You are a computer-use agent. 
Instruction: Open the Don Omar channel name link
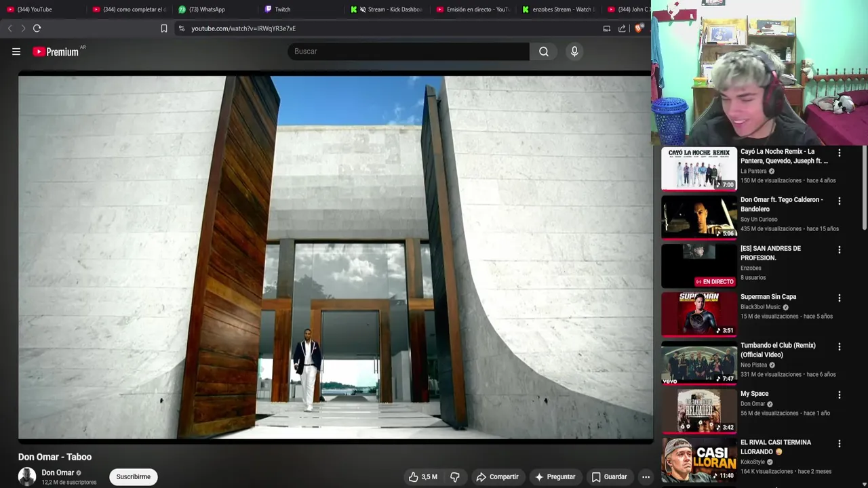pos(58,472)
